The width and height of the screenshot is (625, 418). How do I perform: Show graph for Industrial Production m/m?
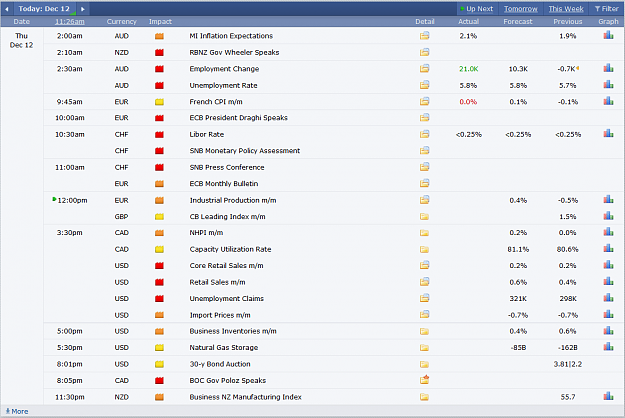point(608,199)
